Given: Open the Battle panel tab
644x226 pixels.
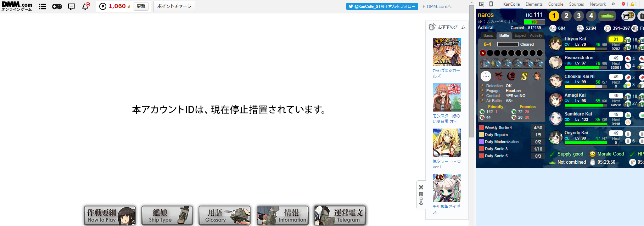Looking at the screenshot, I should click(504, 35).
